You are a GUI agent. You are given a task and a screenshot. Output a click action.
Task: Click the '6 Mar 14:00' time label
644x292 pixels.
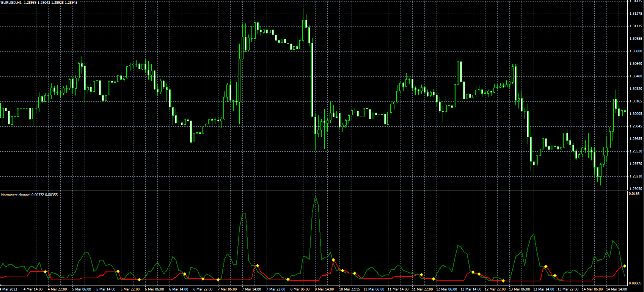pos(179,289)
